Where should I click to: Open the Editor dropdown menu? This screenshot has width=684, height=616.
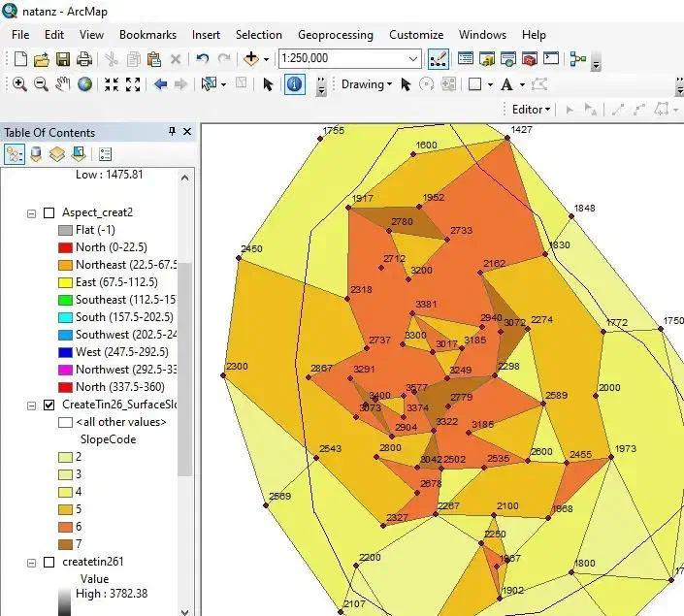coord(532,110)
